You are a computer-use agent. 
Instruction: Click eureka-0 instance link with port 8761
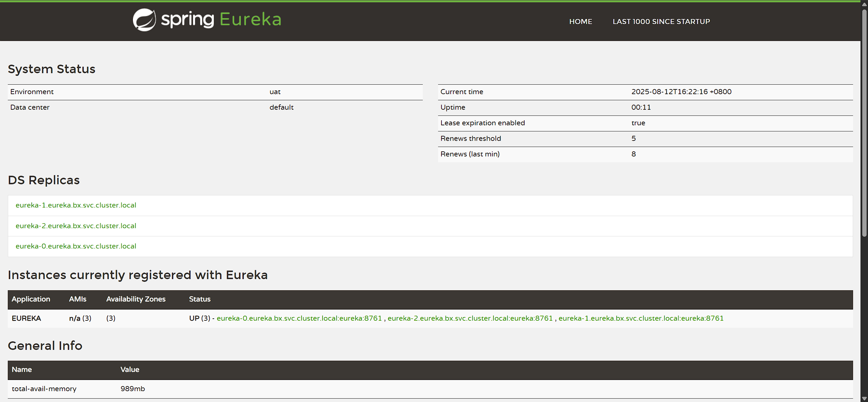tap(299, 318)
